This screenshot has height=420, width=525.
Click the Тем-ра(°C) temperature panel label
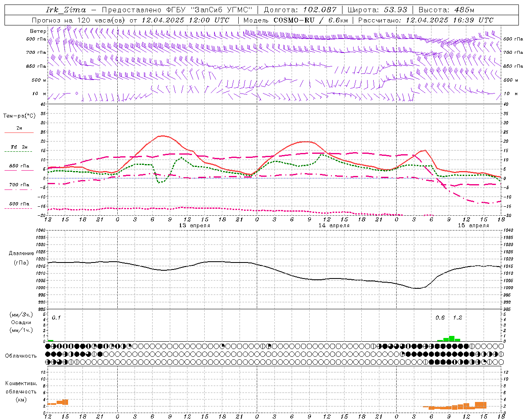pyautogui.click(x=19, y=116)
